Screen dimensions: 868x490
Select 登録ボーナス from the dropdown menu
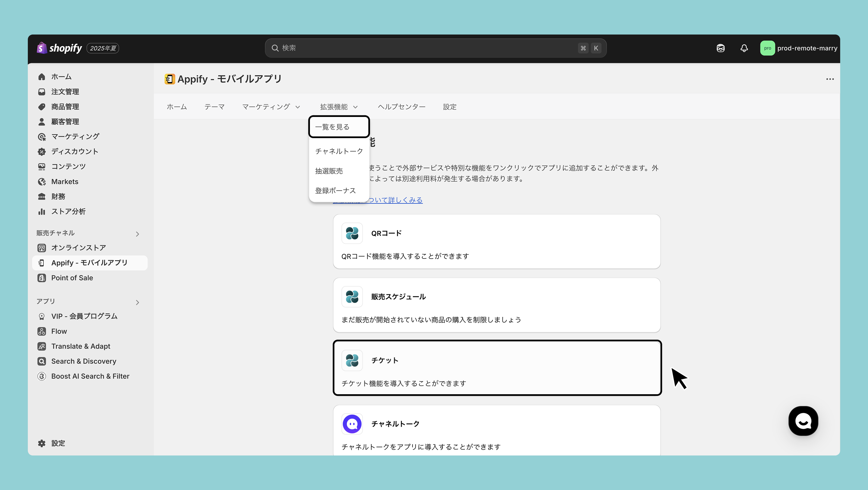335,190
